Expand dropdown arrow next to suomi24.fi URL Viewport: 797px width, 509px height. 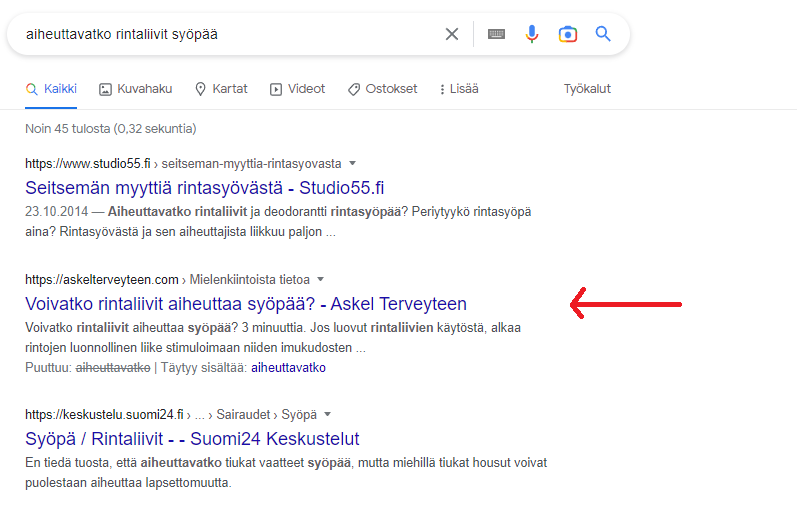[x=327, y=414]
